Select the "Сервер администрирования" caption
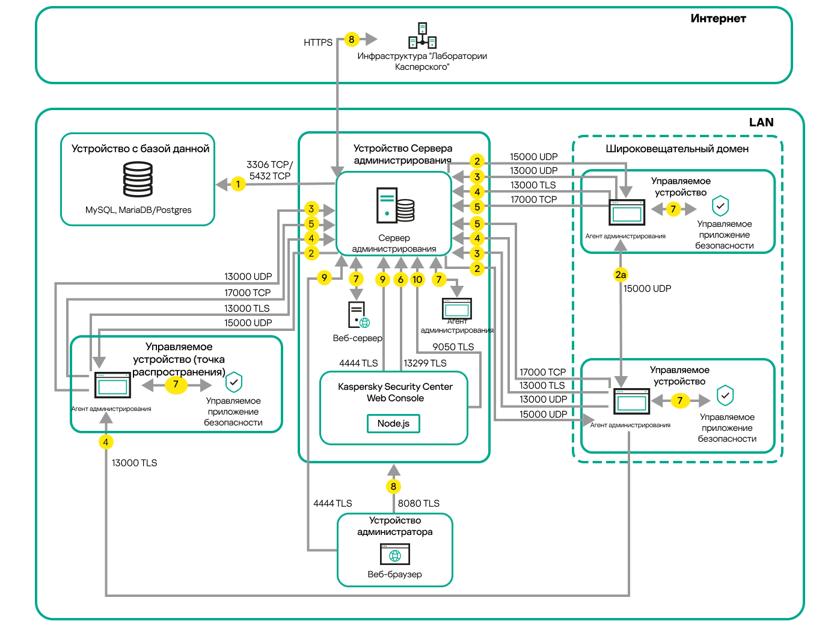This screenshot has height=627, width=840. click(x=394, y=243)
